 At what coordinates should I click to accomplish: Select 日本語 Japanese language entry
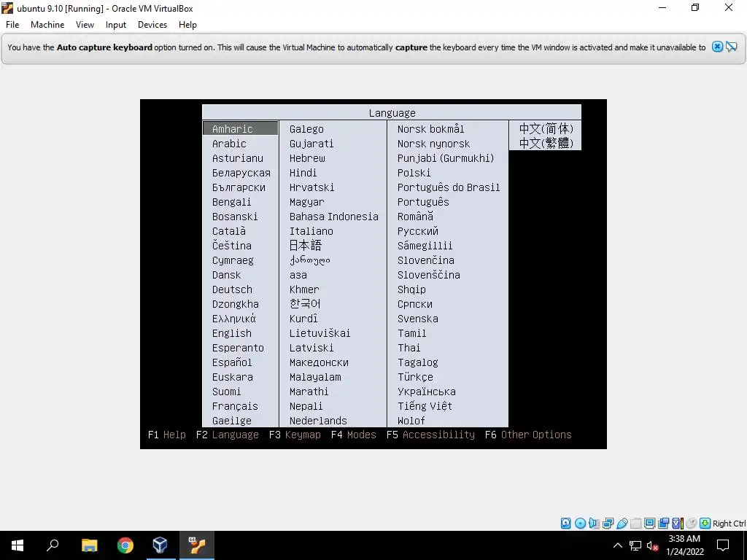306,245
